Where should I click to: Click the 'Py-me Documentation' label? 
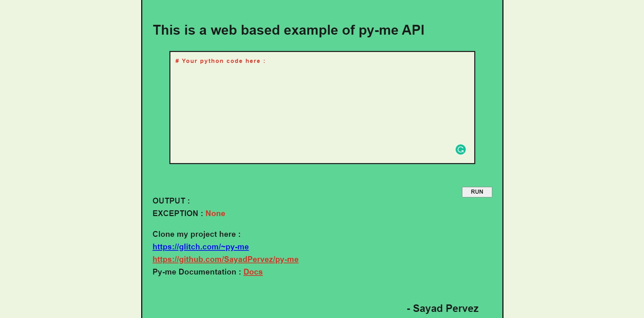point(197,272)
